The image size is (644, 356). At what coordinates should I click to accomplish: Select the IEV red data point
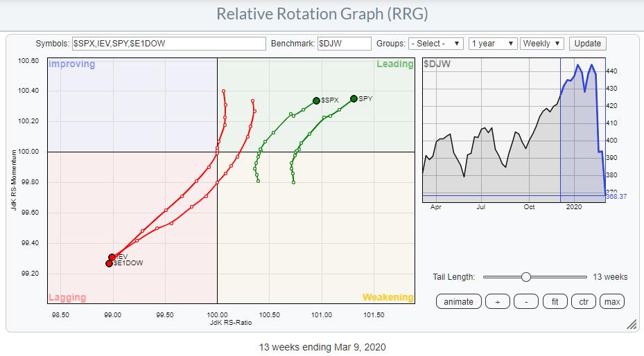(x=112, y=257)
